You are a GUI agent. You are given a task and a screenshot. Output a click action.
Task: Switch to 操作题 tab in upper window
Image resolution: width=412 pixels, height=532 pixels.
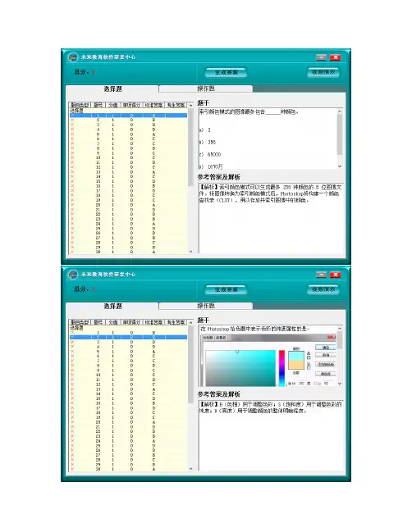pos(206,89)
